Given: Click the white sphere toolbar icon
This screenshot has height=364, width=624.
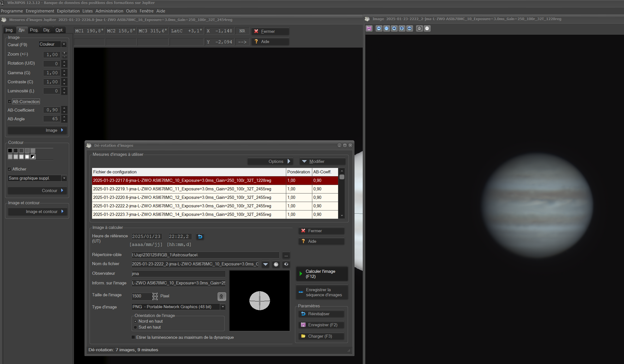Looking at the screenshot, I should coord(427,28).
